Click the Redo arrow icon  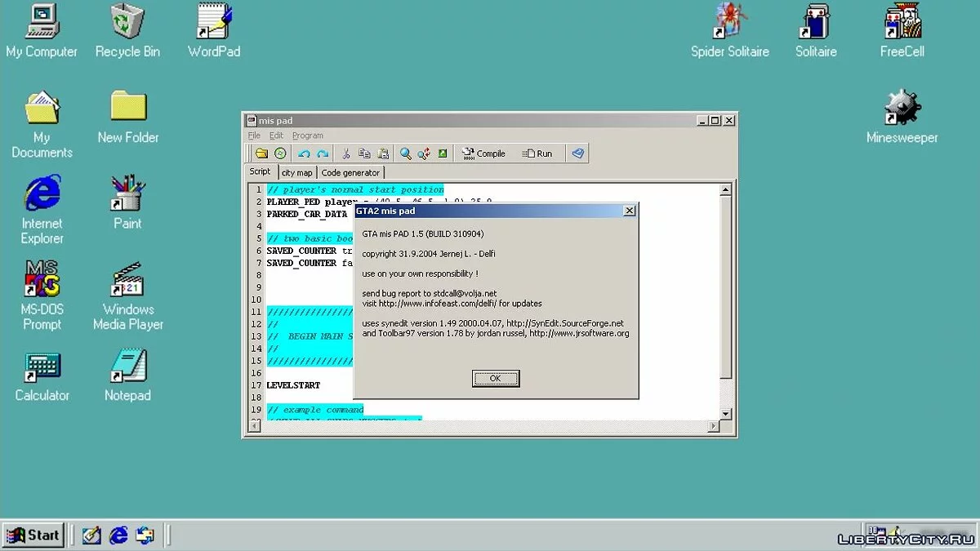(323, 153)
